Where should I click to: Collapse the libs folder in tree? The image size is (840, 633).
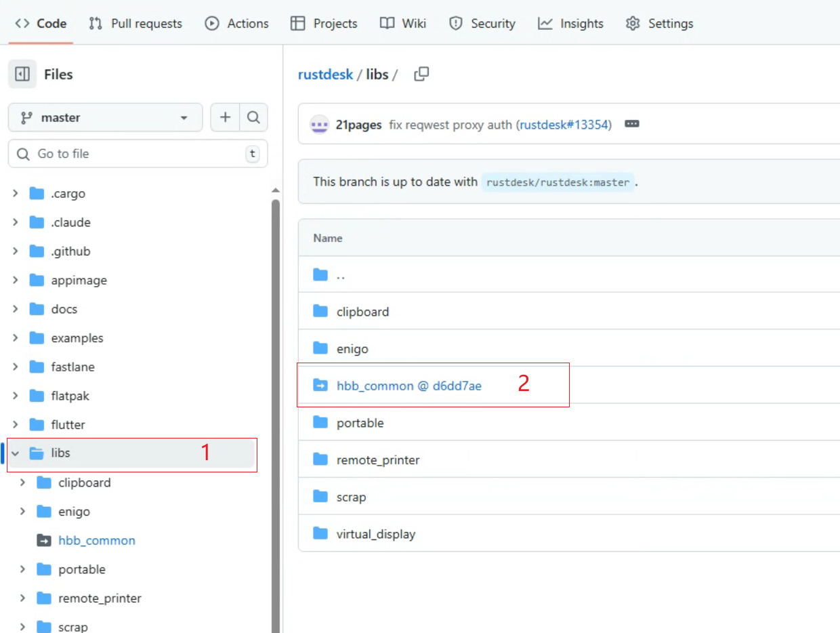pyautogui.click(x=16, y=453)
